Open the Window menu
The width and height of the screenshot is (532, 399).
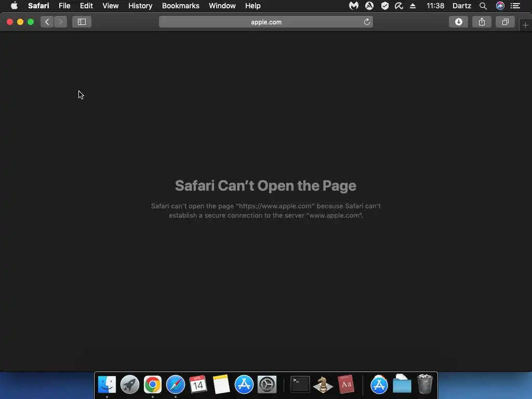click(222, 6)
